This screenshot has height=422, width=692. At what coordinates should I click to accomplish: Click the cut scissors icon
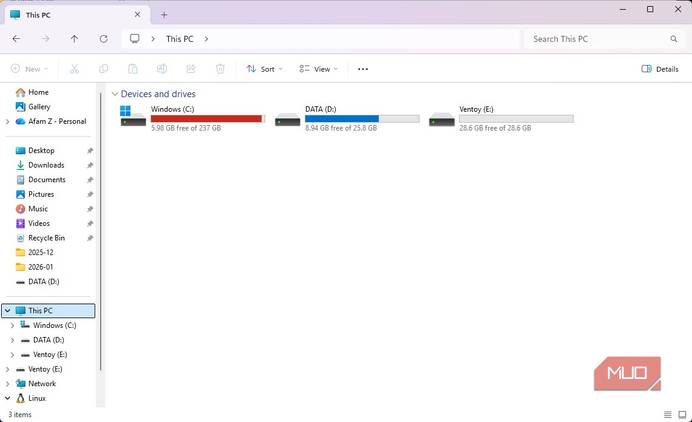point(74,69)
